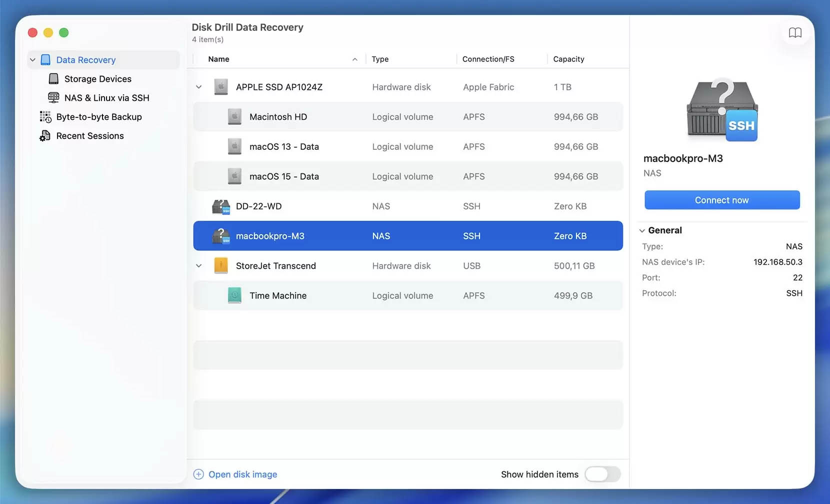Click the NAS device's IP value 192.168.50.3

pyautogui.click(x=778, y=262)
